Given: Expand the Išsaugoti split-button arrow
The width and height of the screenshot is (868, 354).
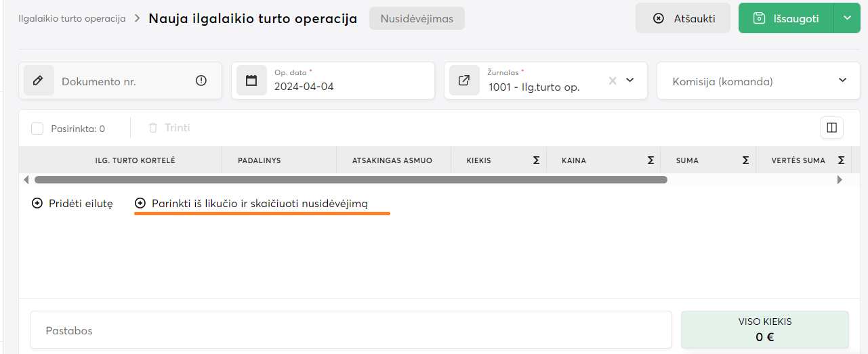Looking at the screenshot, I should pyautogui.click(x=847, y=18).
